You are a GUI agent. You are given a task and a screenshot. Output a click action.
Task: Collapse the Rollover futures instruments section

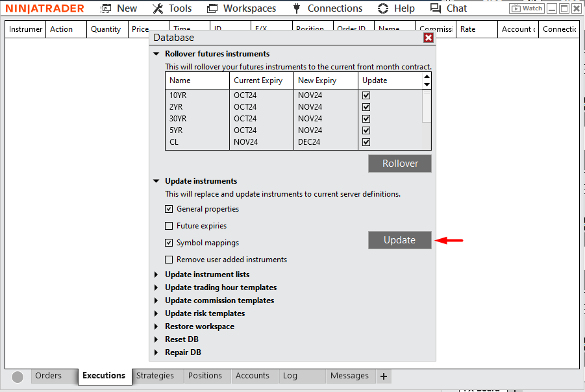pos(156,54)
